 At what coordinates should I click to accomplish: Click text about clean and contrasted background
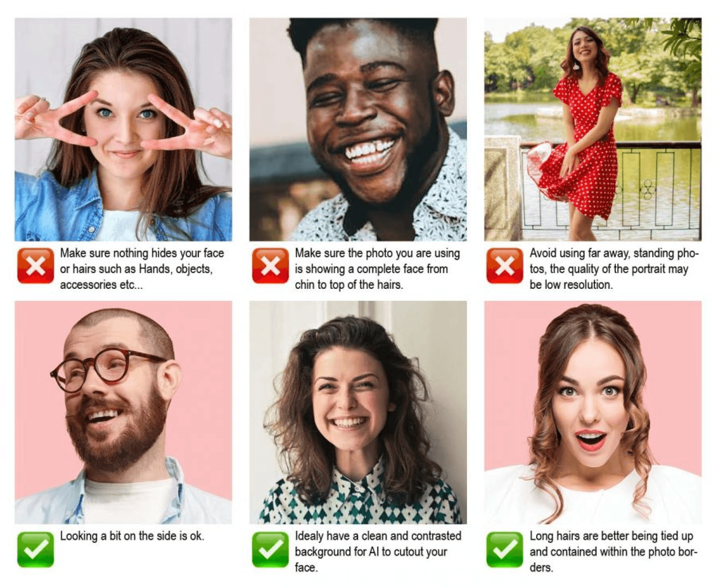378,551
